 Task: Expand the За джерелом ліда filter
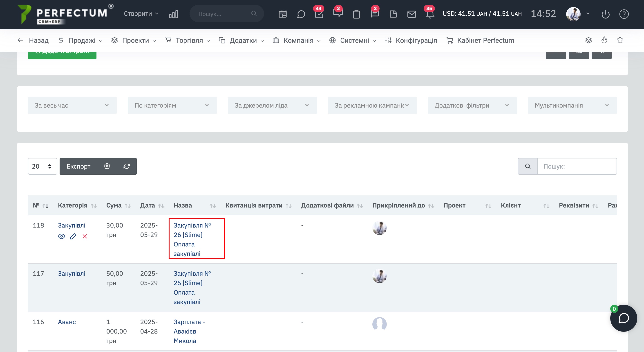[x=272, y=105]
